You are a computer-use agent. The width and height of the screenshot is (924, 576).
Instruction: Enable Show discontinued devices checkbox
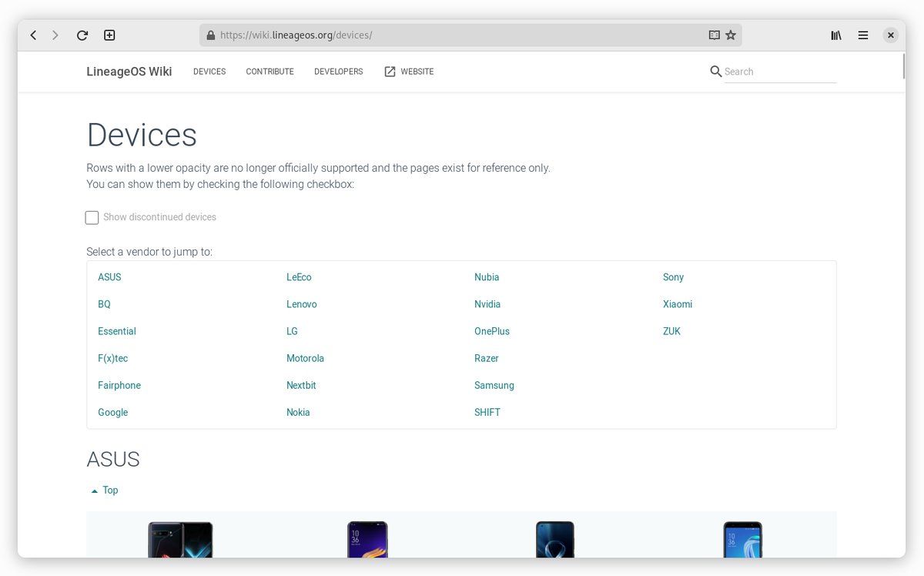[92, 217]
